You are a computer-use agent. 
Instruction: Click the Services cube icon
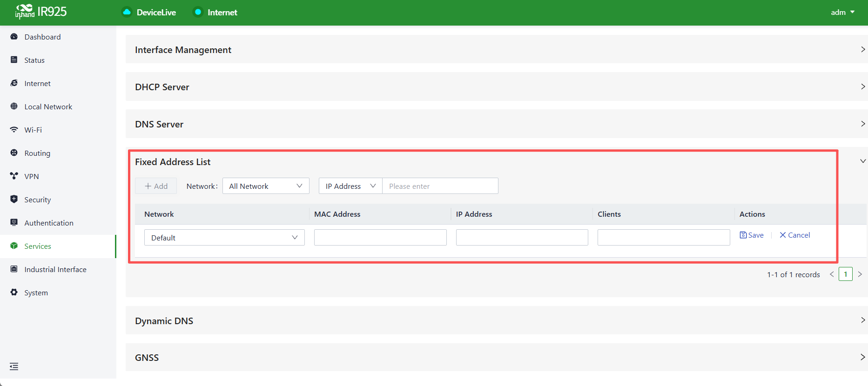click(14, 246)
